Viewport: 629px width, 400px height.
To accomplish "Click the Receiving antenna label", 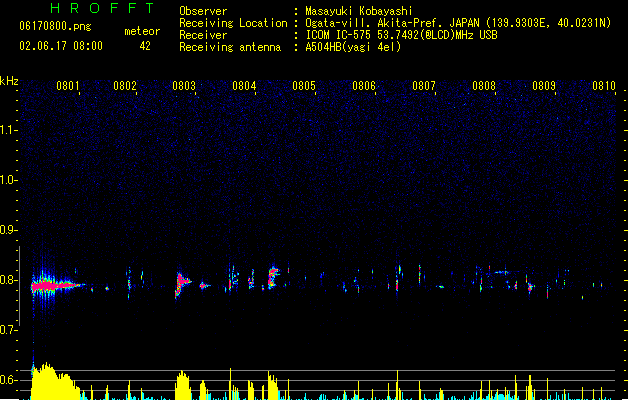I will click(x=230, y=47).
